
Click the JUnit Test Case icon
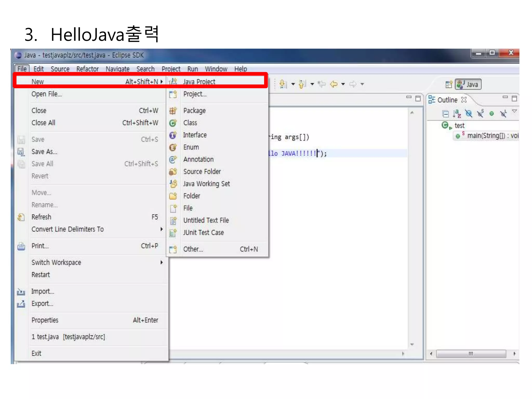click(x=173, y=232)
